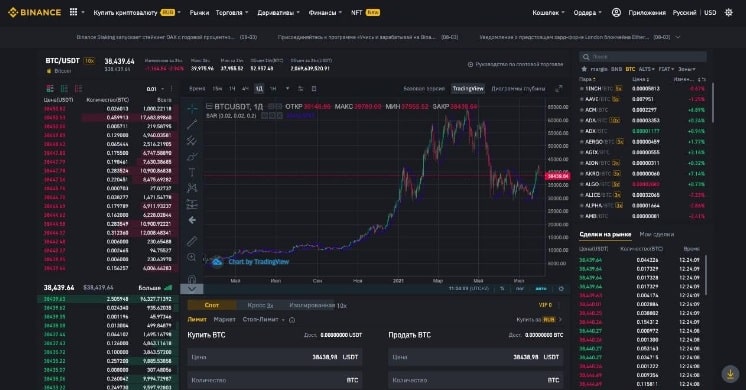Click the order type info icon
This screenshot has width=746, height=390.
(292, 320)
